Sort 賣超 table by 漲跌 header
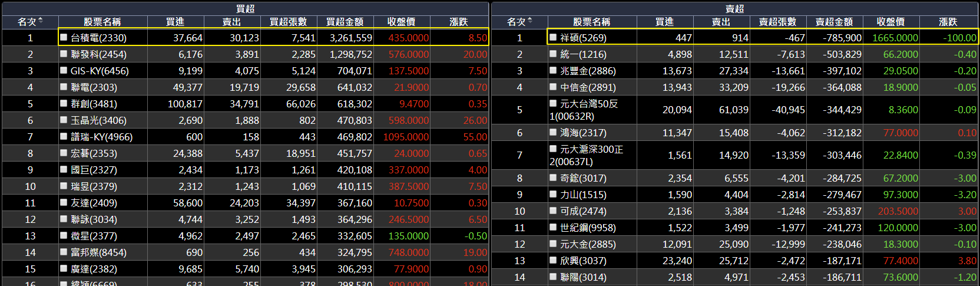The height and width of the screenshot is (286, 980). (x=948, y=22)
